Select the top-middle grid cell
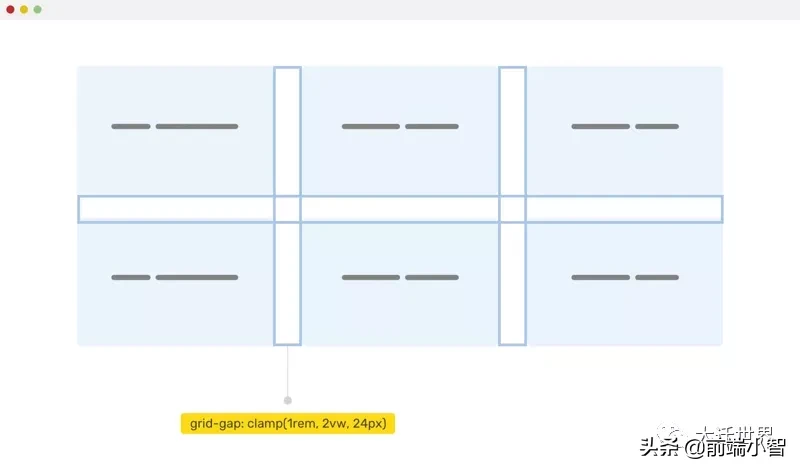 tap(400, 131)
